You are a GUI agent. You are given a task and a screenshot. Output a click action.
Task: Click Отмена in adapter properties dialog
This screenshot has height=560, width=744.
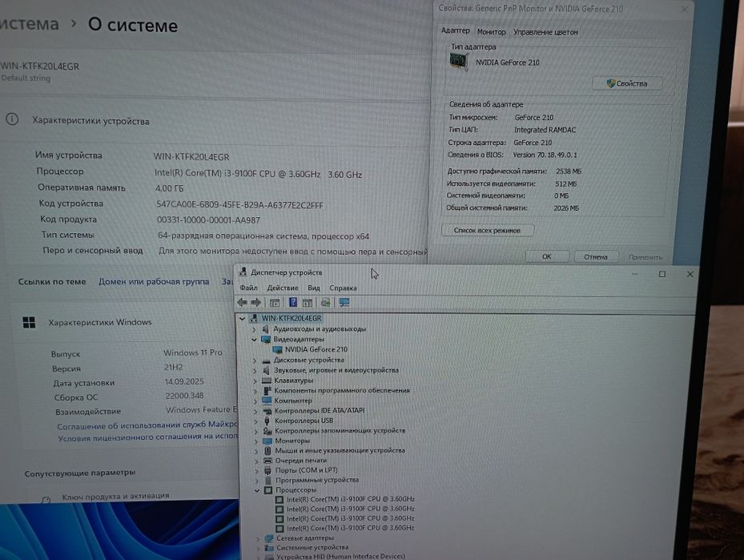pyautogui.click(x=596, y=256)
